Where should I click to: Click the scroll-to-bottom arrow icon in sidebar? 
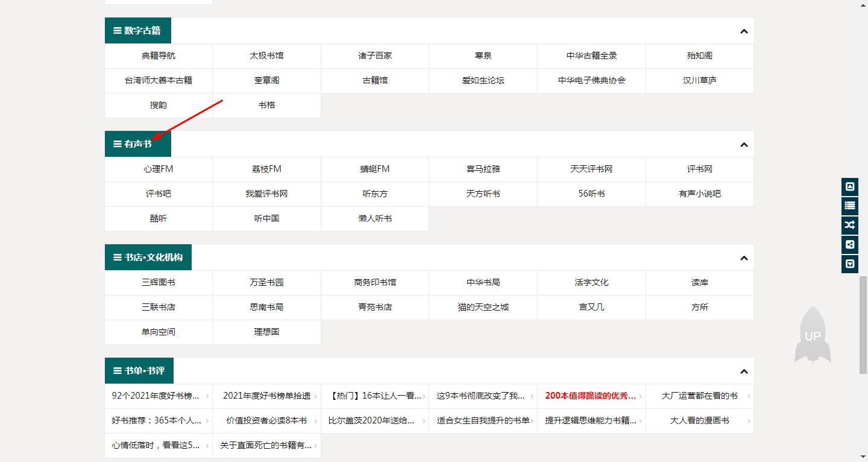click(849, 264)
